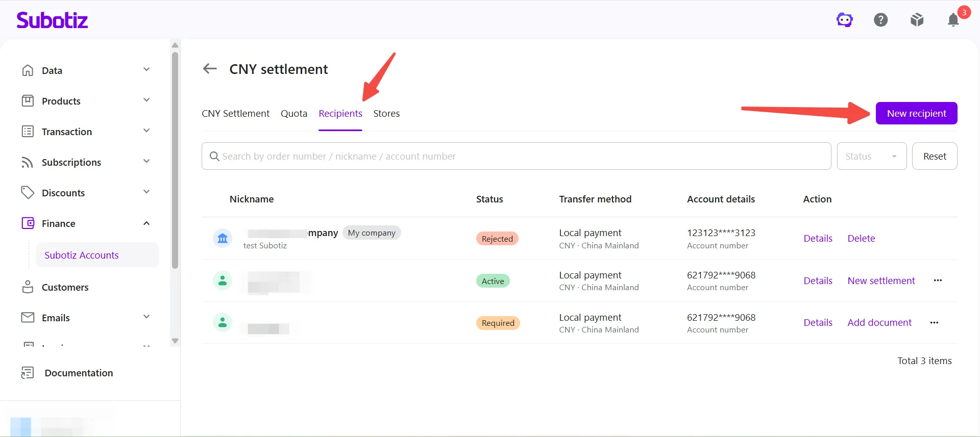
Task: Open Details for the Required recipient
Action: click(x=818, y=322)
